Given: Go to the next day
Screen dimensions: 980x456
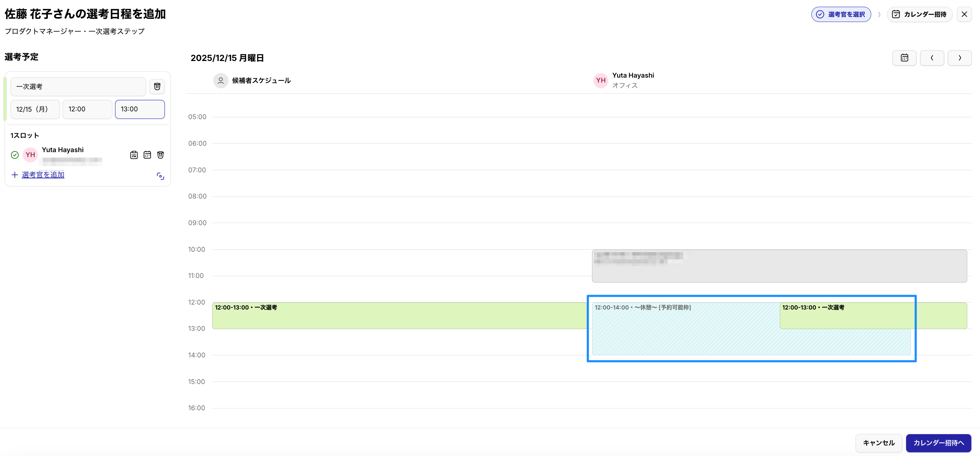Looking at the screenshot, I should 959,58.
